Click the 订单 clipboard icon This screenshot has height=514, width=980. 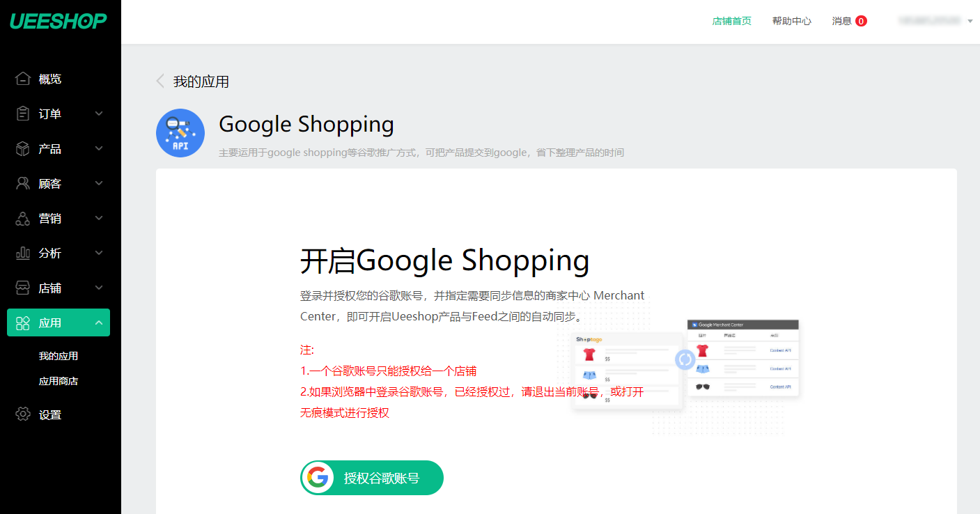[x=23, y=114]
